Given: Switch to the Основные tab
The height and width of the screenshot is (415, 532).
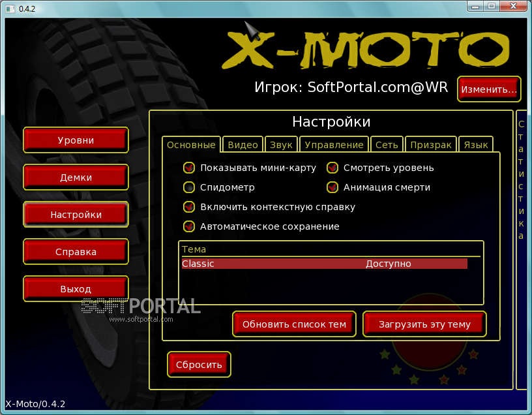Looking at the screenshot, I should point(192,145).
